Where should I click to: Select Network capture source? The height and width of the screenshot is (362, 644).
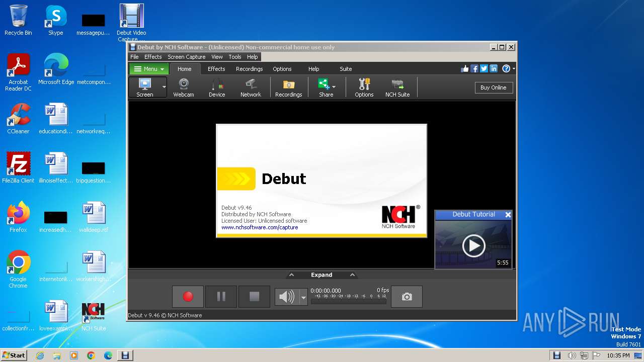coord(251,87)
